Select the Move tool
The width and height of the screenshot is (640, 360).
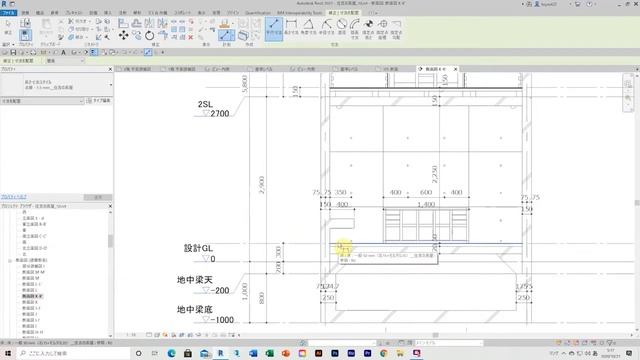click(123, 36)
